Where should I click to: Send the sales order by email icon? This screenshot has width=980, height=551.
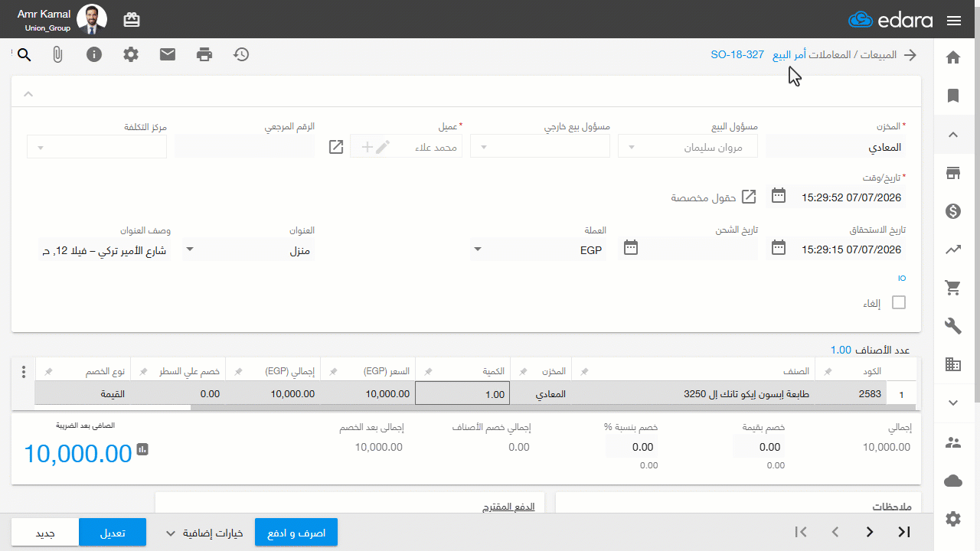point(168,54)
